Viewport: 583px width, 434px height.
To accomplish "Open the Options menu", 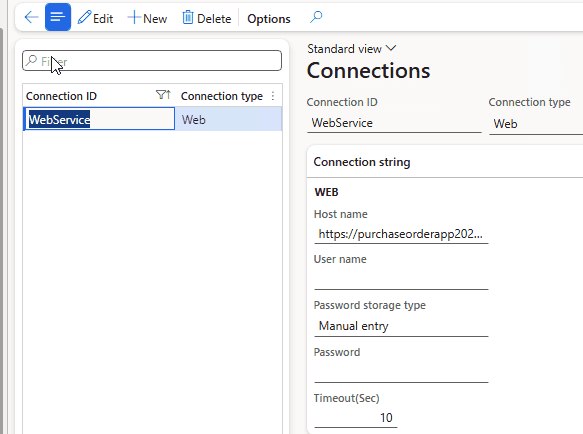I will coord(269,19).
